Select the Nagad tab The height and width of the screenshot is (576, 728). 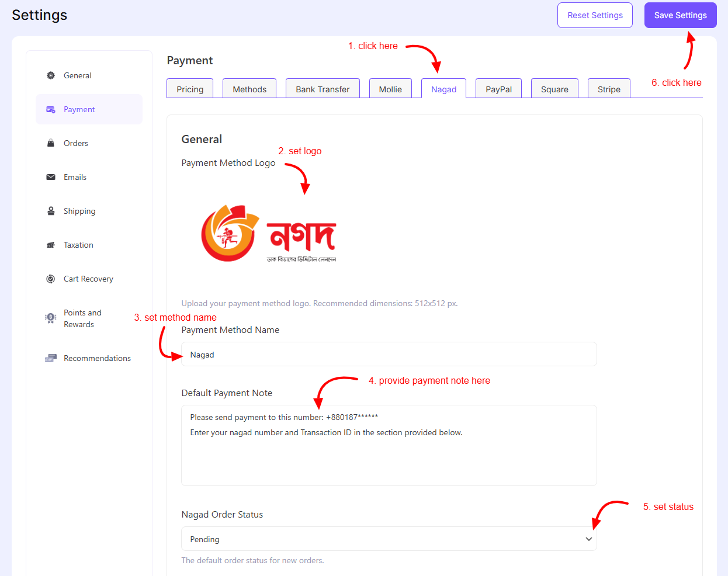click(x=443, y=89)
